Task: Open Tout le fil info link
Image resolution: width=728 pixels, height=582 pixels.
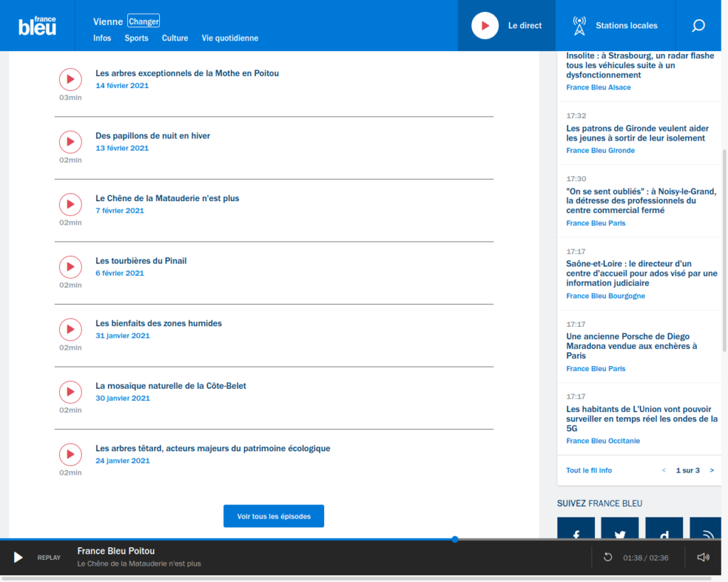Action: [589, 470]
